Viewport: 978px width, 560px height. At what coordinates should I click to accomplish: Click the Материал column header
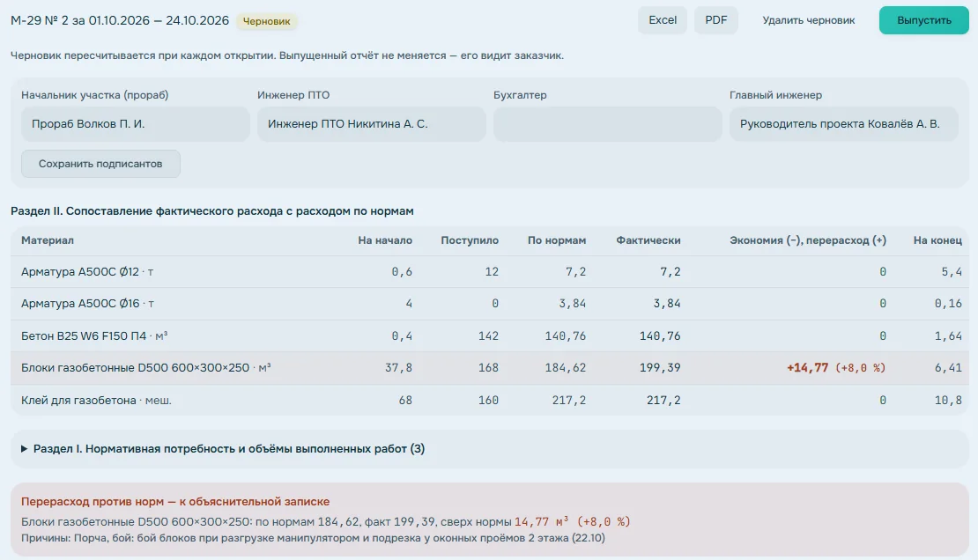coord(48,240)
